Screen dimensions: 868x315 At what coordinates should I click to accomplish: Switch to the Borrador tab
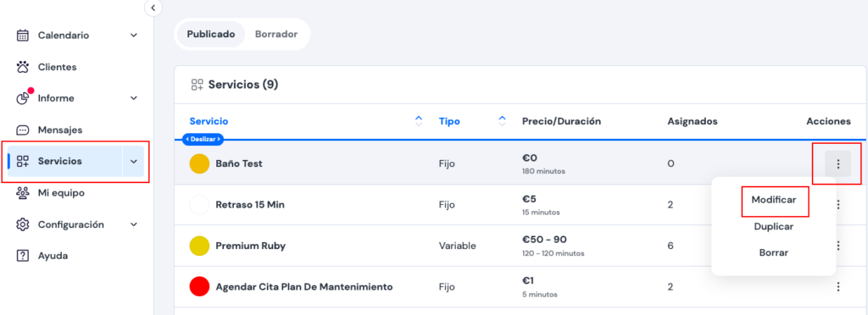[x=276, y=34]
